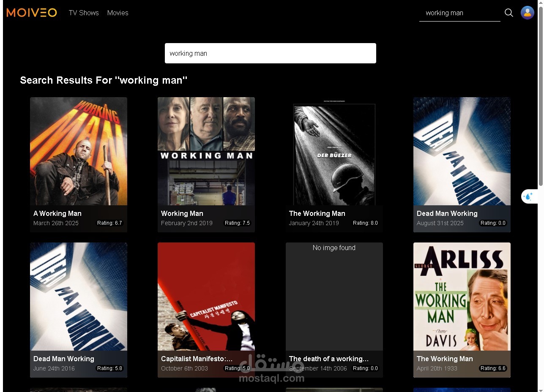This screenshot has height=392, width=544.
Task: Click the 'January 24th 2019' date
Action: pos(314,223)
